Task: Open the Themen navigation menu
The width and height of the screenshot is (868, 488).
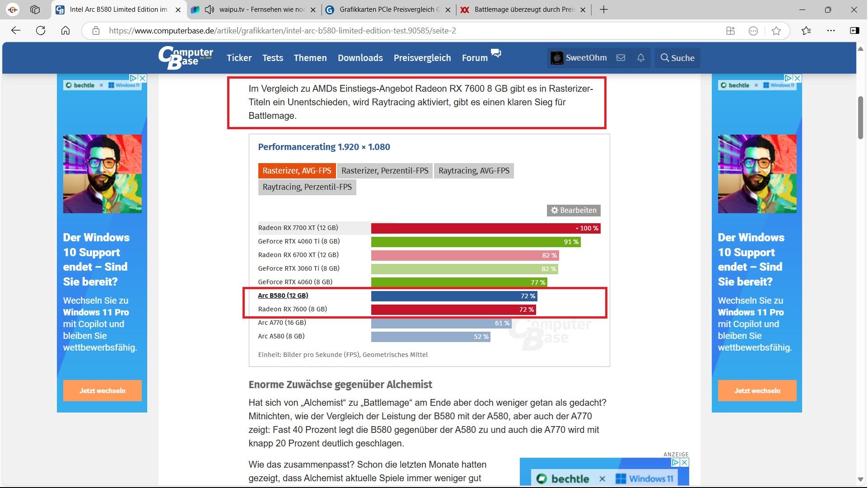Action: 310,58
